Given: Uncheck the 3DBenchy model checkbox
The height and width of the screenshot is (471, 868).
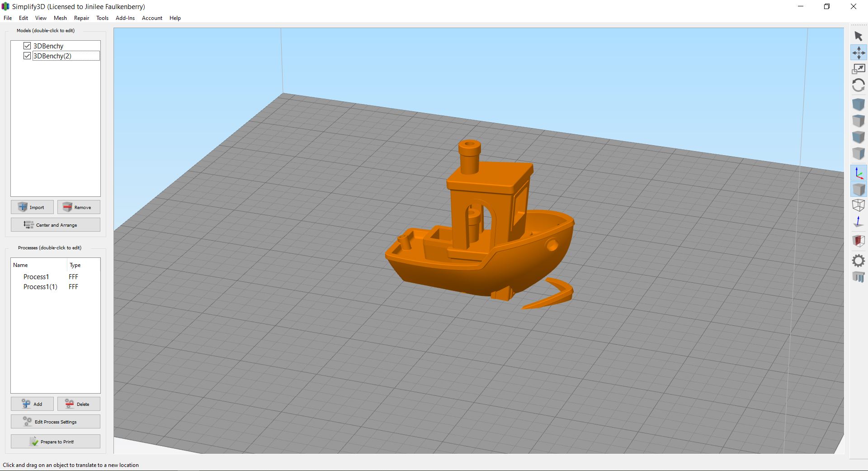Looking at the screenshot, I should [x=27, y=46].
